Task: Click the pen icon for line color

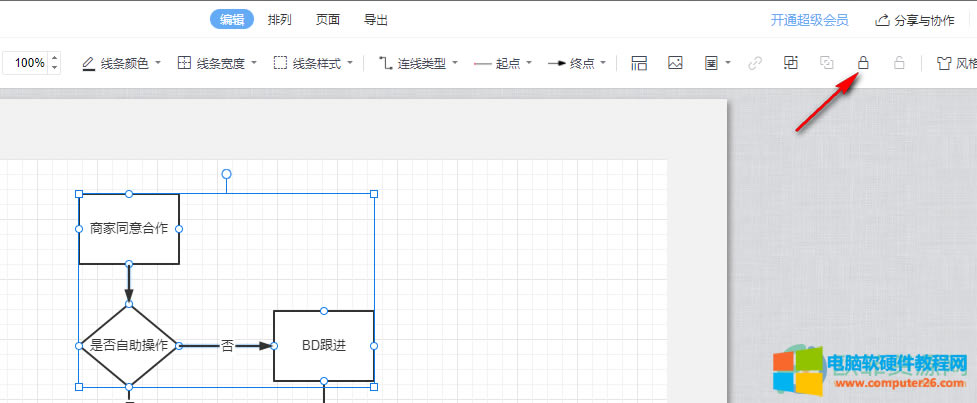Action: (88, 63)
